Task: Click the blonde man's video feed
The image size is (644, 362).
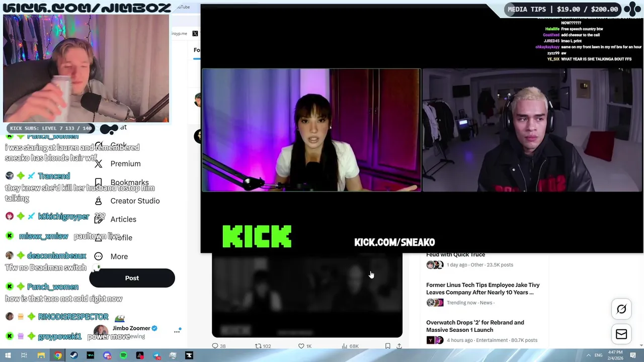Action: pyautogui.click(x=532, y=130)
